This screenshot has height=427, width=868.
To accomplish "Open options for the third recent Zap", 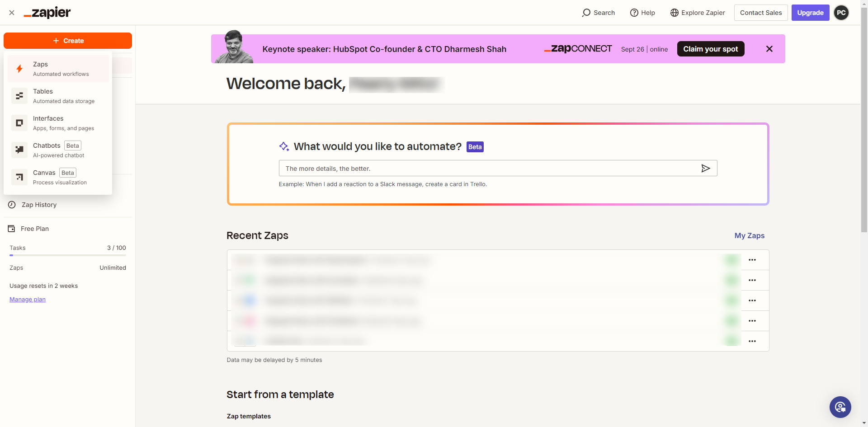I will coord(752,300).
